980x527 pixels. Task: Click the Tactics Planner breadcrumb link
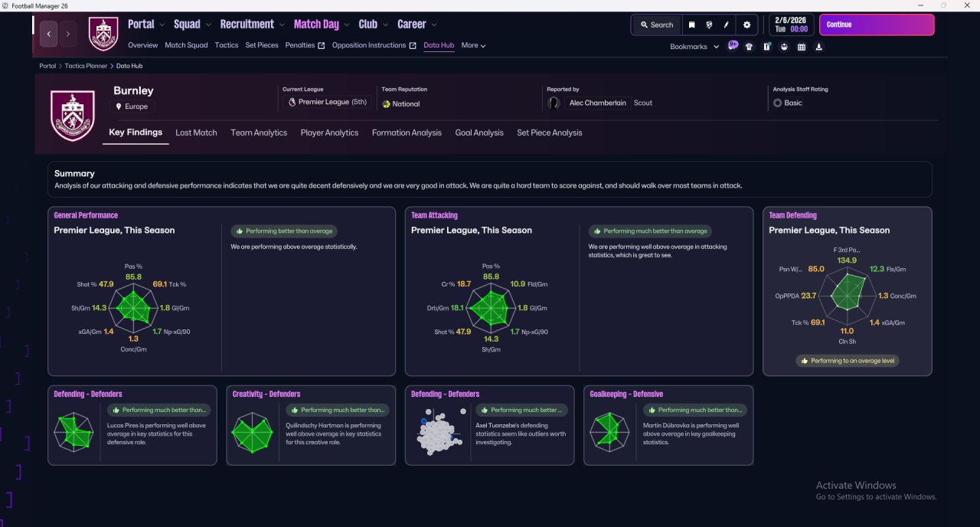[86, 66]
